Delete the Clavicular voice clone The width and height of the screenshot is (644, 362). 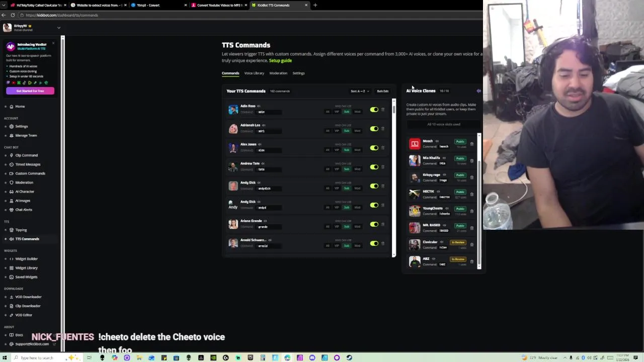pyautogui.click(x=471, y=245)
